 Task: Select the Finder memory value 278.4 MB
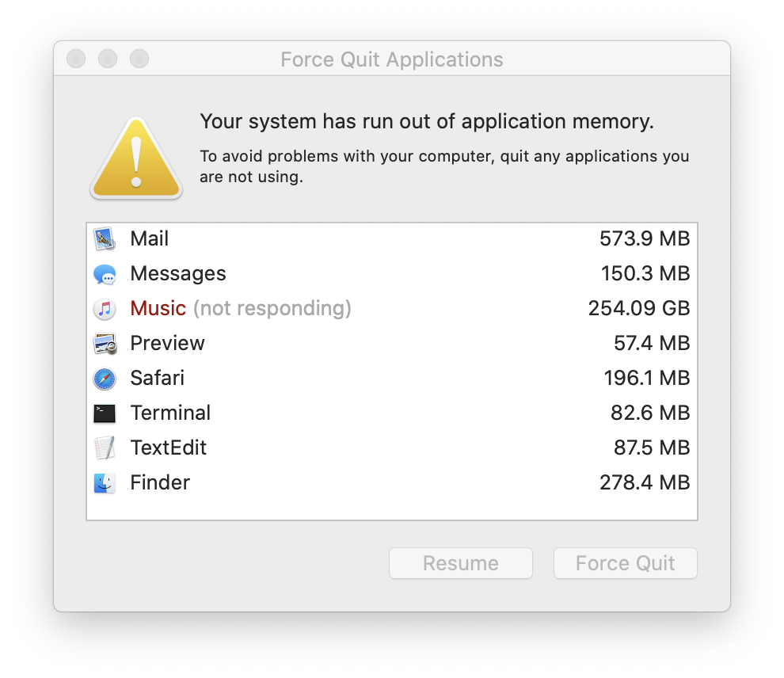point(645,482)
